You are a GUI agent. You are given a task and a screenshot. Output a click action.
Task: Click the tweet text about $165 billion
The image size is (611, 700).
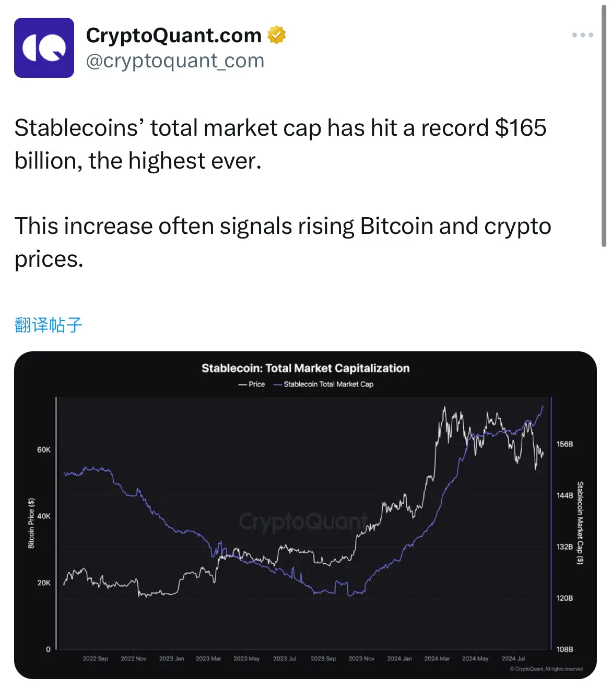click(x=280, y=144)
